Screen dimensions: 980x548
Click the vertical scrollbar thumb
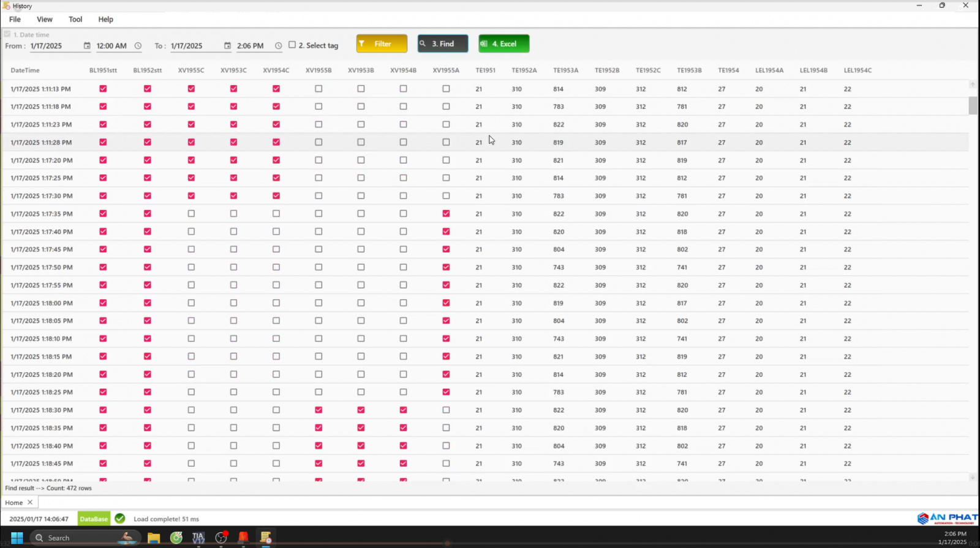(x=973, y=106)
